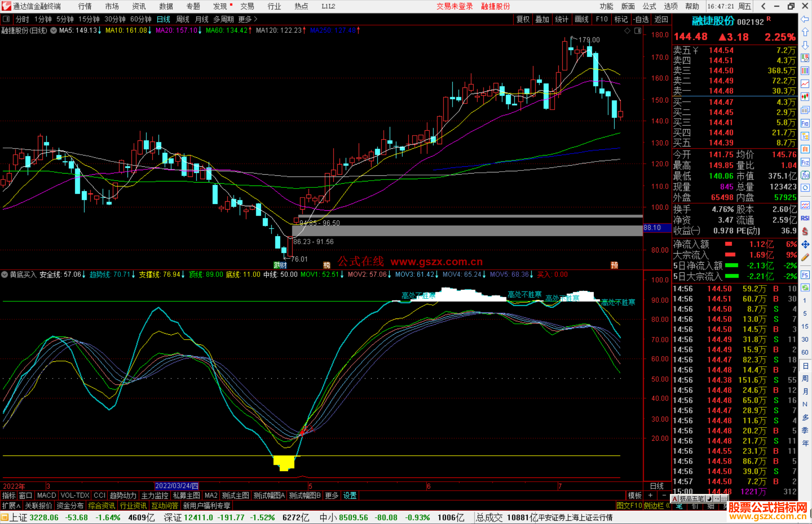Click the circle icon below formula icon
The width and height of the screenshot is (812, 524).
[x=805, y=187]
